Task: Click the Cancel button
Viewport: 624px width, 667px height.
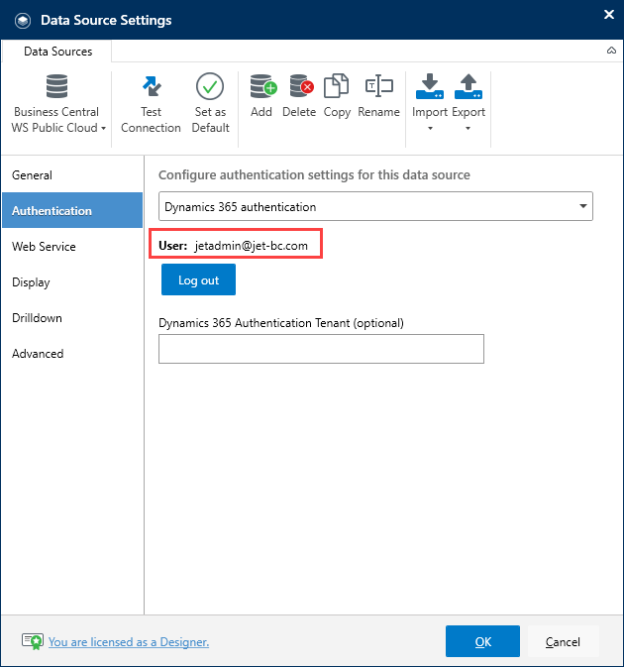Action: click(x=563, y=641)
